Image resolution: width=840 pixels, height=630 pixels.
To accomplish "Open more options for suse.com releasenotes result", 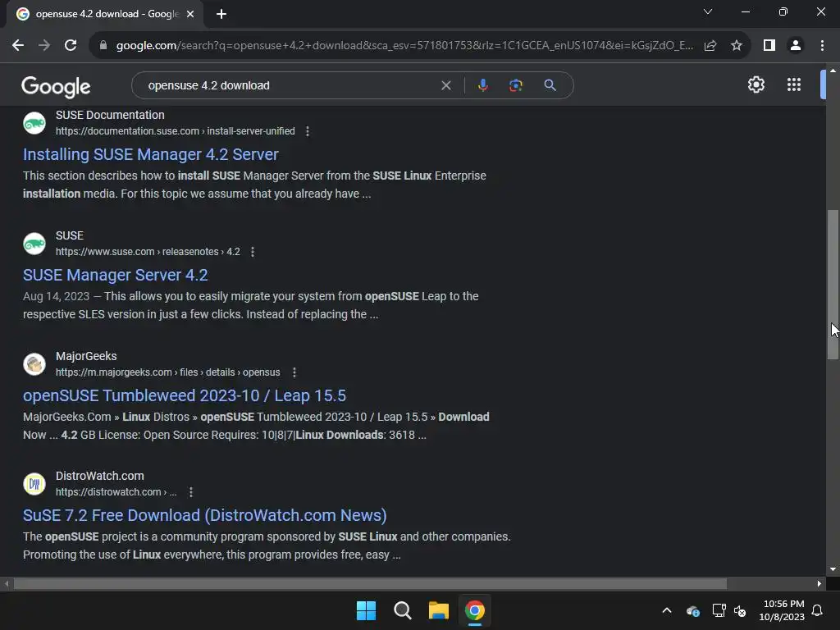I will point(253,252).
